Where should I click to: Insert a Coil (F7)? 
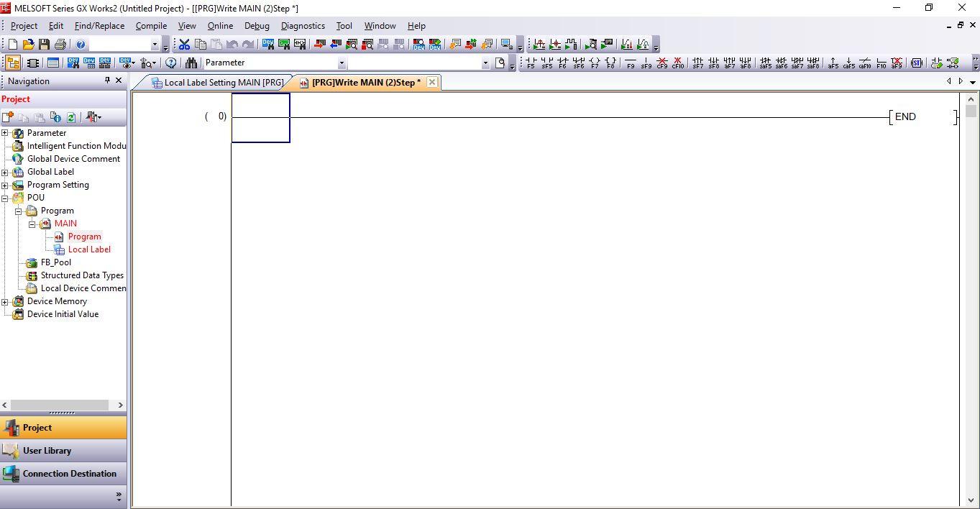(x=595, y=63)
